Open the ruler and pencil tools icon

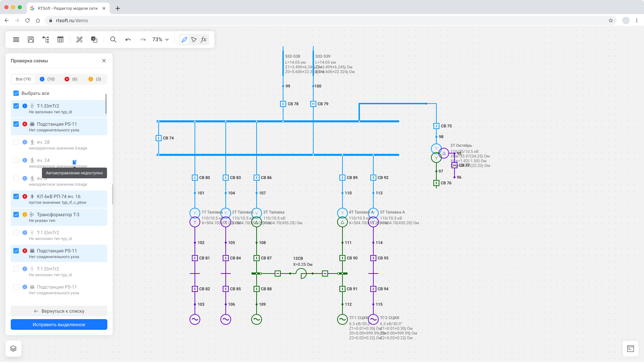tap(79, 40)
